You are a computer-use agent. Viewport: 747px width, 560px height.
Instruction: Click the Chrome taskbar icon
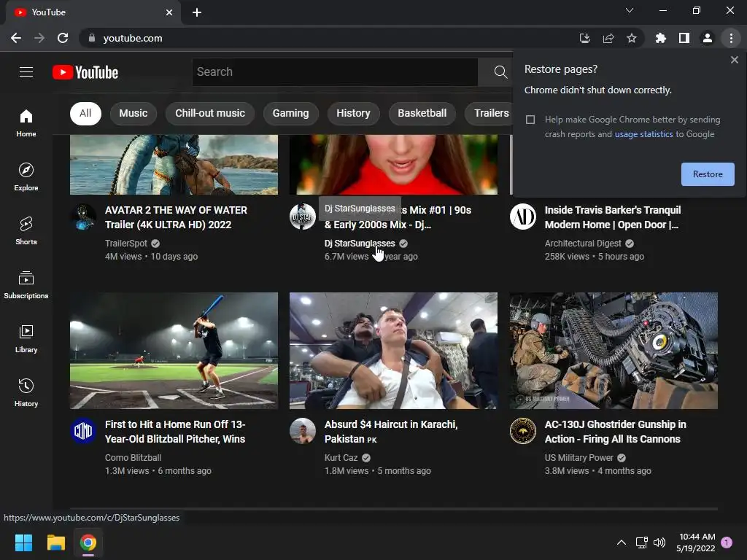tap(88, 542)
